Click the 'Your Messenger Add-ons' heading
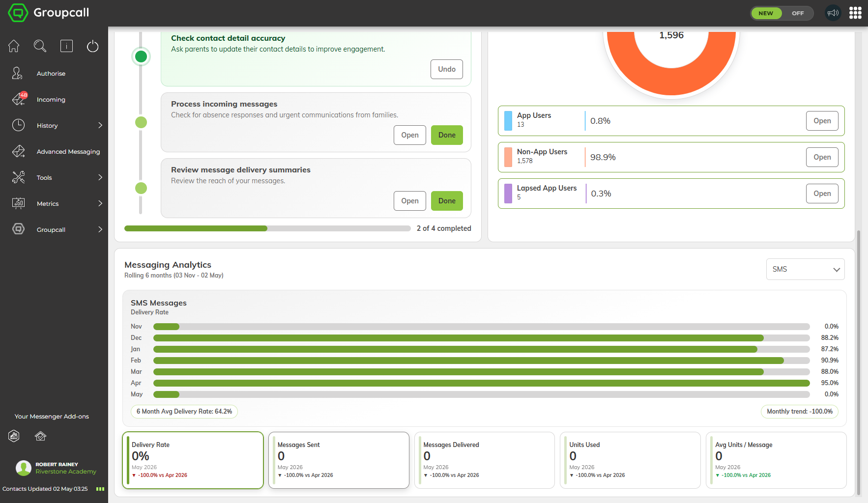 (x=52, y=417)
